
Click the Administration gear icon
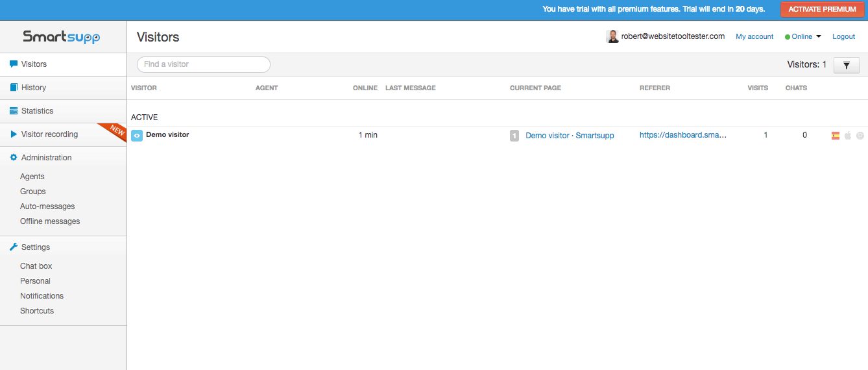14,158
